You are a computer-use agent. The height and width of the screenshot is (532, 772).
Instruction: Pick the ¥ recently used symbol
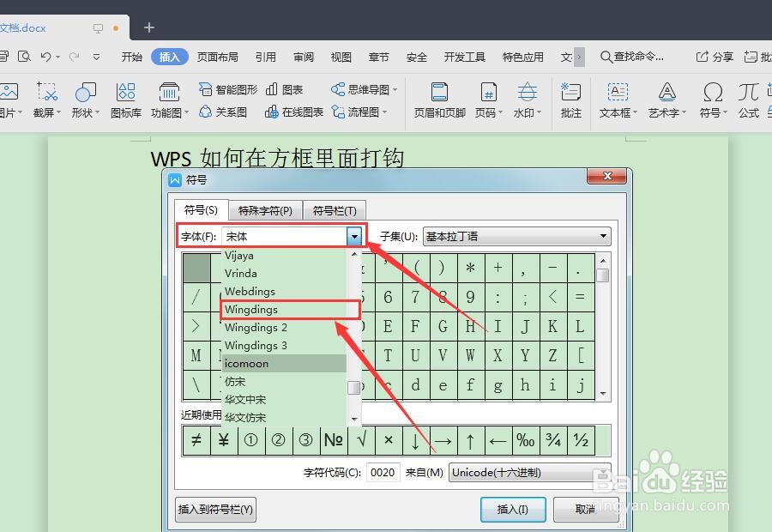coord(224,440)
